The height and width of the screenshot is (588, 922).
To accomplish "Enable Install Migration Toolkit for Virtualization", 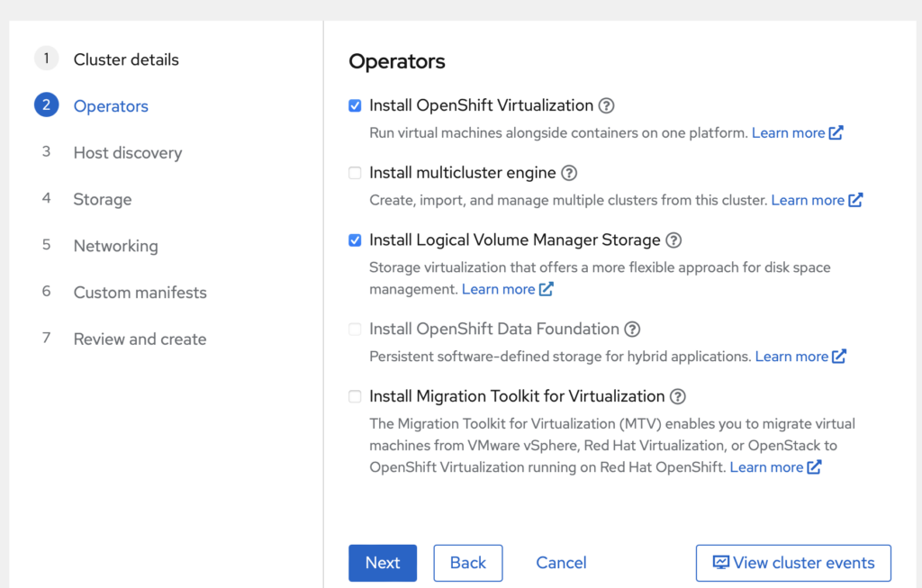I will click(355, 397).
